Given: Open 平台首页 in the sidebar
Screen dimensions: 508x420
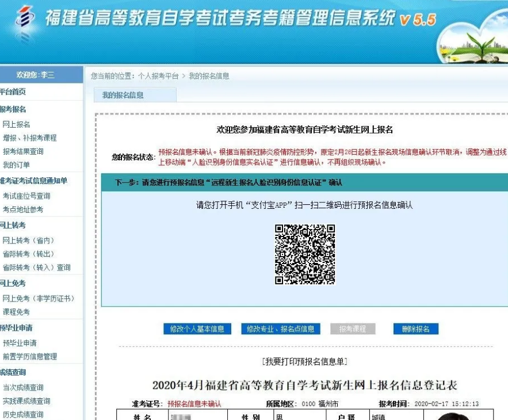Looking at the screenshot, I should point(13,91).
